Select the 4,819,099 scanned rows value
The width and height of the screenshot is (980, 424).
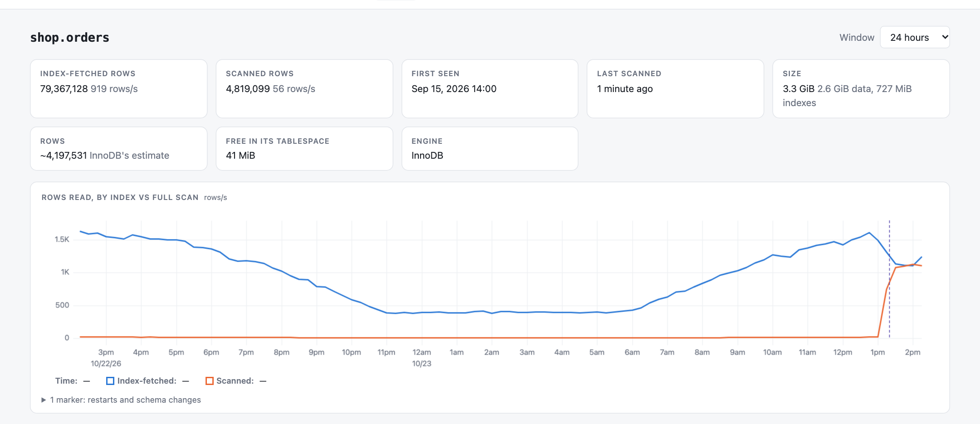tap(248, 89)
